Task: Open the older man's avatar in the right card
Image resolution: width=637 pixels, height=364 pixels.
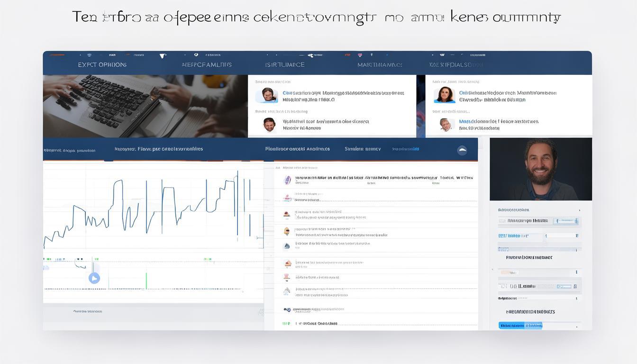Action: point(446,125)
